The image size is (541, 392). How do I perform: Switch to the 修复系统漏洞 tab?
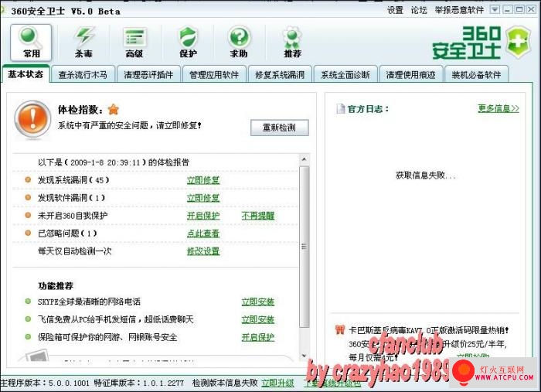(280, 74)
